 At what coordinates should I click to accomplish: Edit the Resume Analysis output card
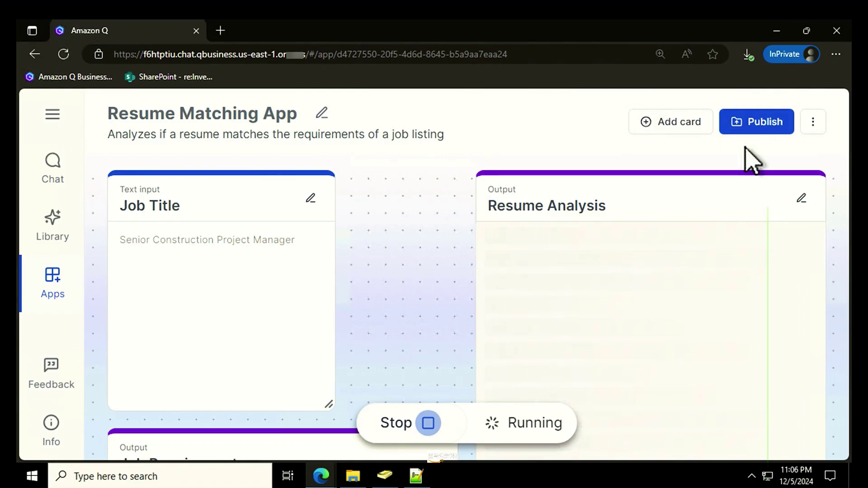(x=801, y=198)
